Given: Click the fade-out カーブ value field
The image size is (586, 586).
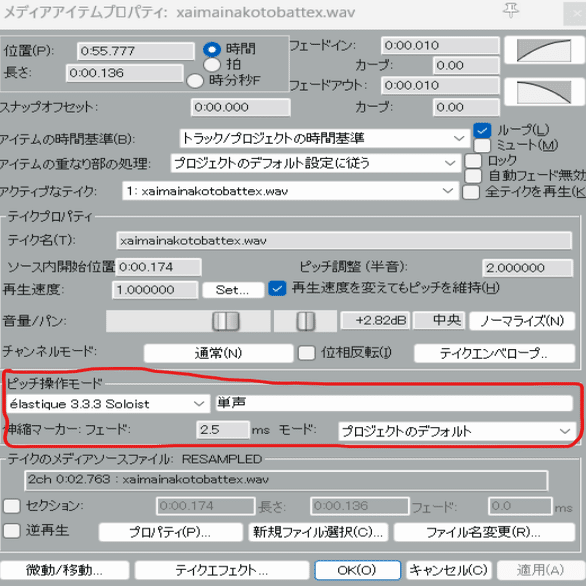Looking at the screenshot, I should click(x=466, y=107).
